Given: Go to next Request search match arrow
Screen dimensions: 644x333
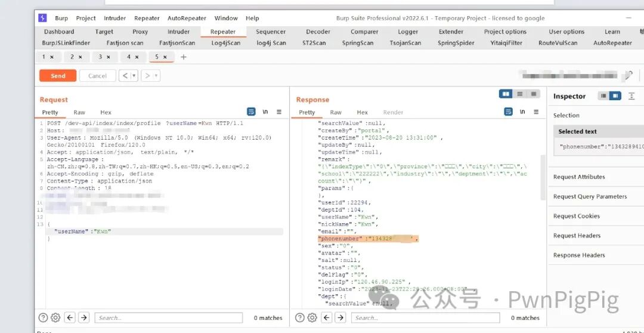Looking at the screenshot, I should click(x=84, y=317).
